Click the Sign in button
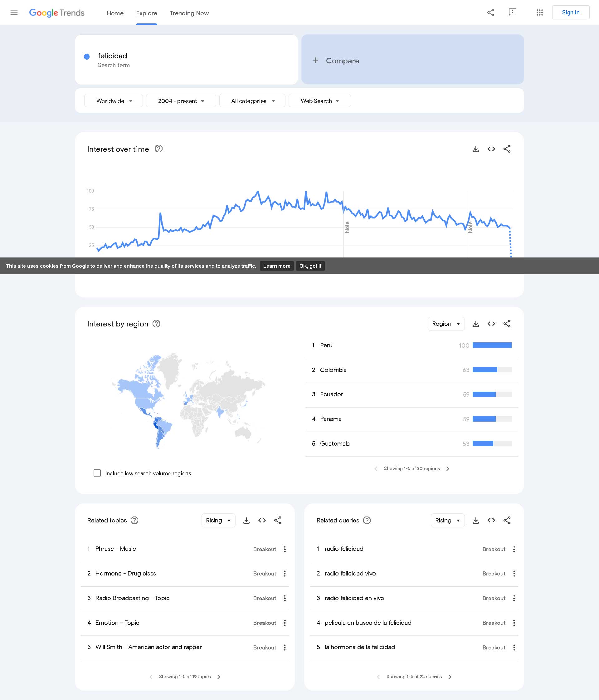Screen dimensions: 599x700 click(x=571, y=12)
